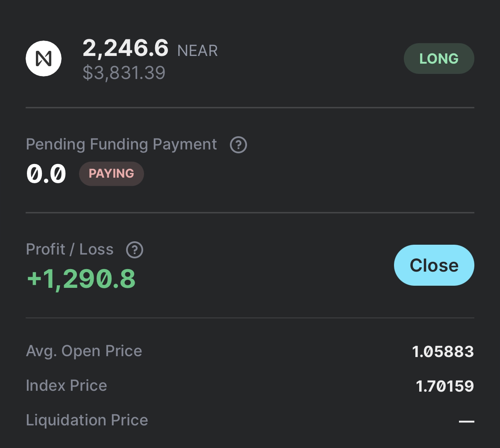Click the NEAR token logo icon
500x448 pixels.
click(x=44, y=59)
